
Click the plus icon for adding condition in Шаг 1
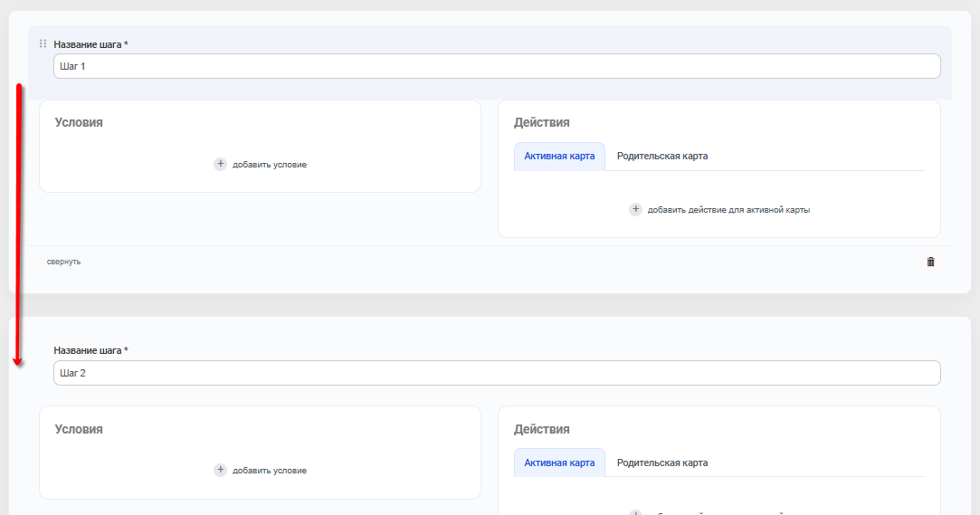pos(220,164)
